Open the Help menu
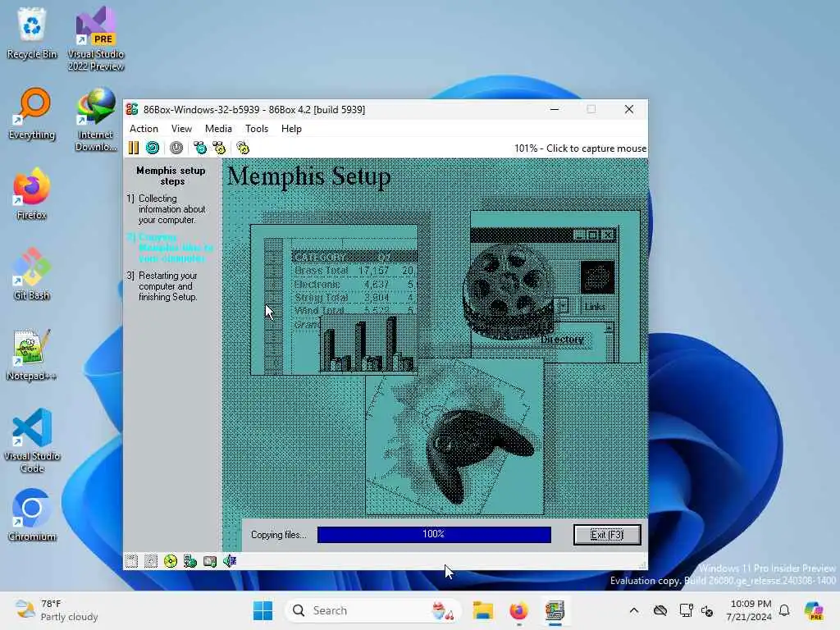This screenshot has height=630, width=840. click(291, 129)
